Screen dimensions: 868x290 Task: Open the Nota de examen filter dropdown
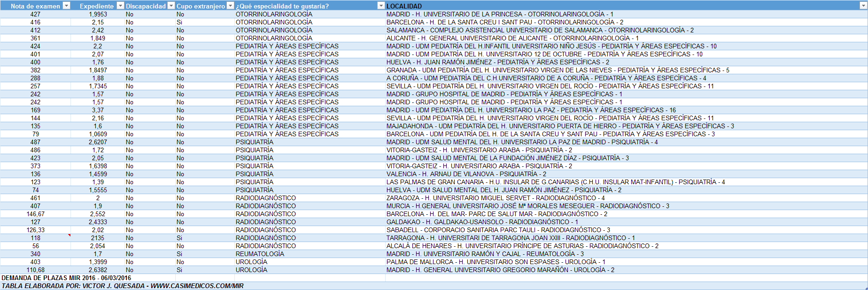[66, 6]
